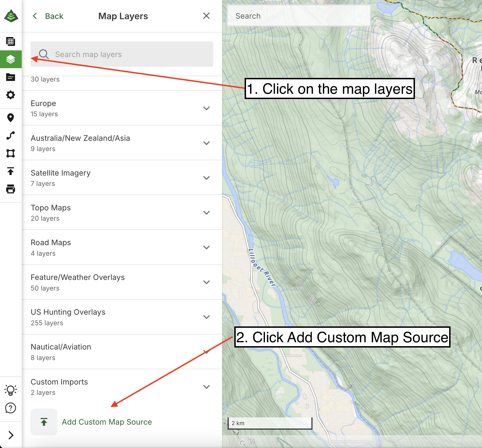
Task: Click the Back link in Map Layers
Action: point(48,16)
